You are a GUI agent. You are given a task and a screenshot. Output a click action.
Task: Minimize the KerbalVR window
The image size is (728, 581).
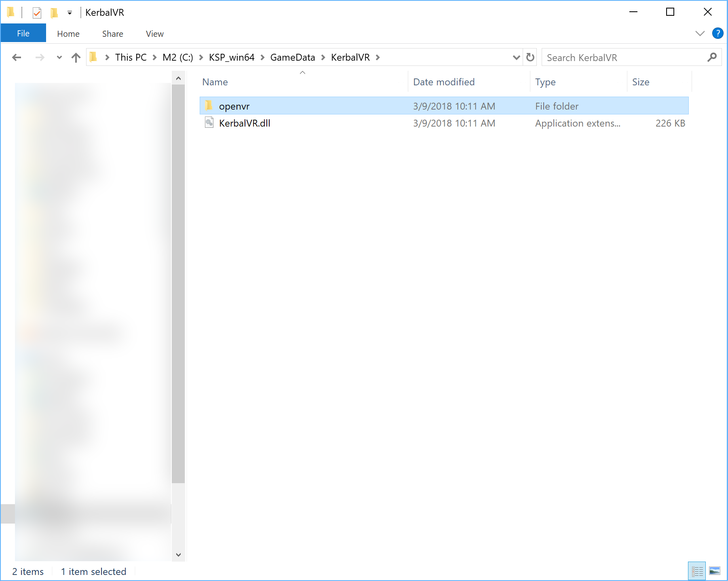pos(633,12)
